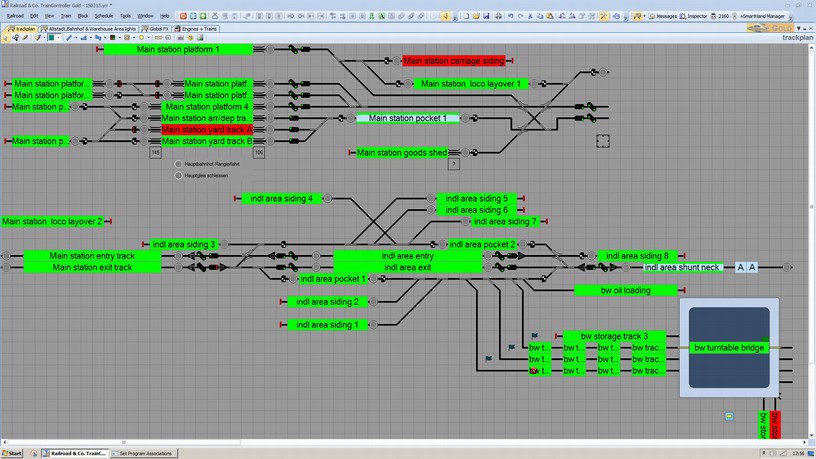Click the Cut scissors icon
Viewport: 816px width, 459px height.
(x=530, y=16)
